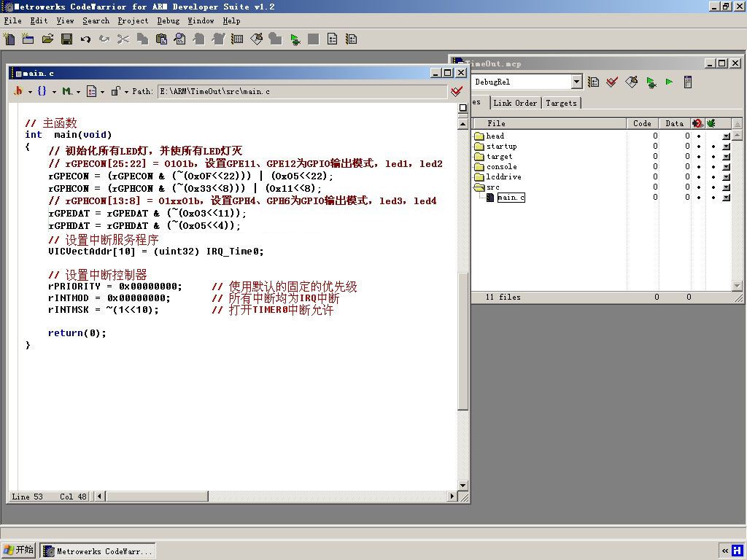Open the header files popup in editor
The width and height of the screenshot is (747, 560).
[21, 91]
